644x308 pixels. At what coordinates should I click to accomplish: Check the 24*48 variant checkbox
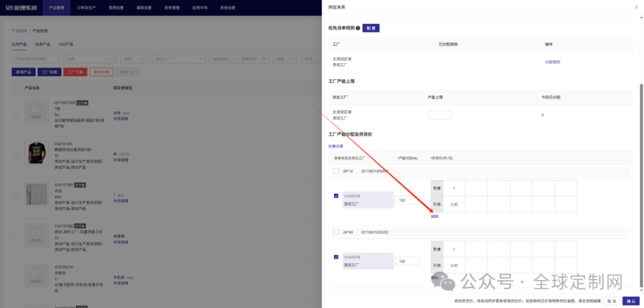pos(336,232)
